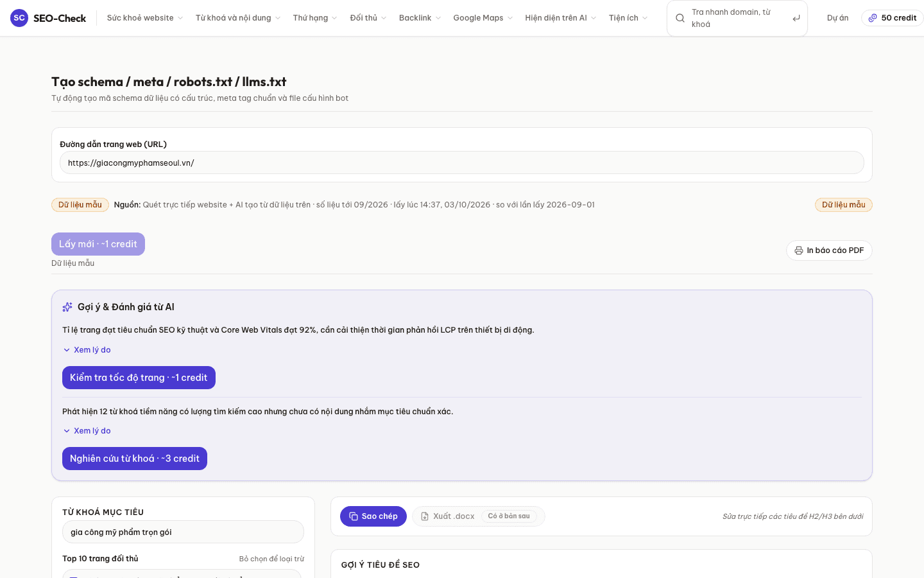Click the copy icon in Sao chép
Image resolution: width=924 pixels, height=578 pixels.
(x=354, y=516)
